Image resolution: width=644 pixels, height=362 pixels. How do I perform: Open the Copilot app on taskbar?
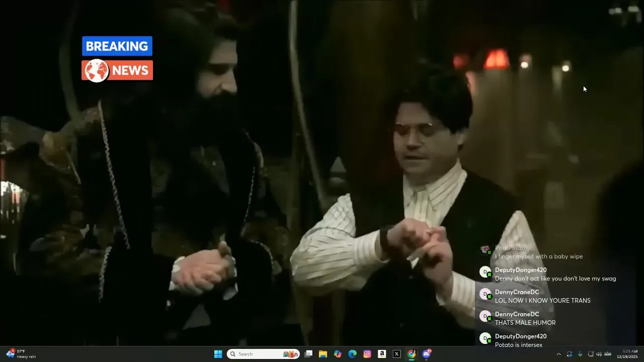(x=338, y=354)
